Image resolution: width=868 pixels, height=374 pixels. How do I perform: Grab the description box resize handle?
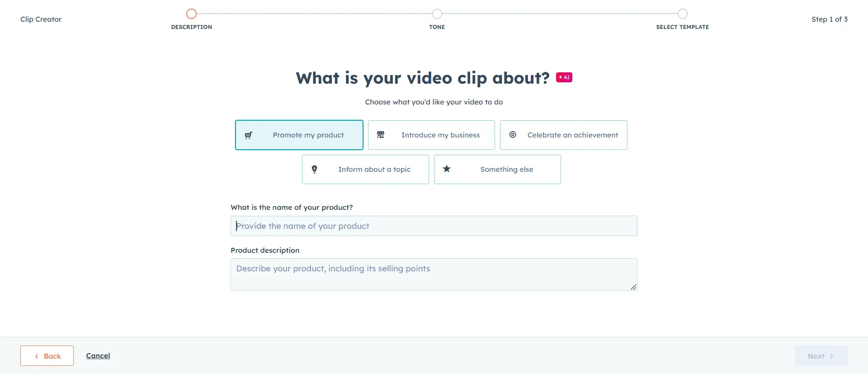[633, 287]
